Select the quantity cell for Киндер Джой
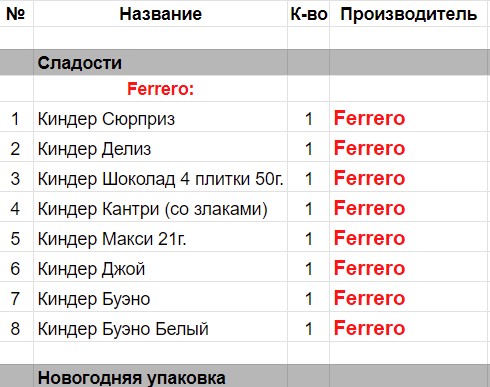Screen dimensions: 490x387 [x=308, y=267]
